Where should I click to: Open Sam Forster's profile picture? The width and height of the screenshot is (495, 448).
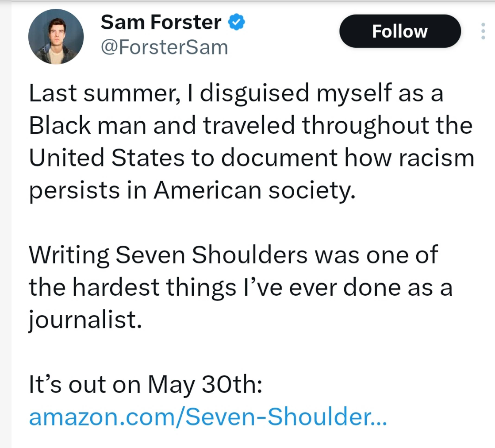tap(56, 37)
